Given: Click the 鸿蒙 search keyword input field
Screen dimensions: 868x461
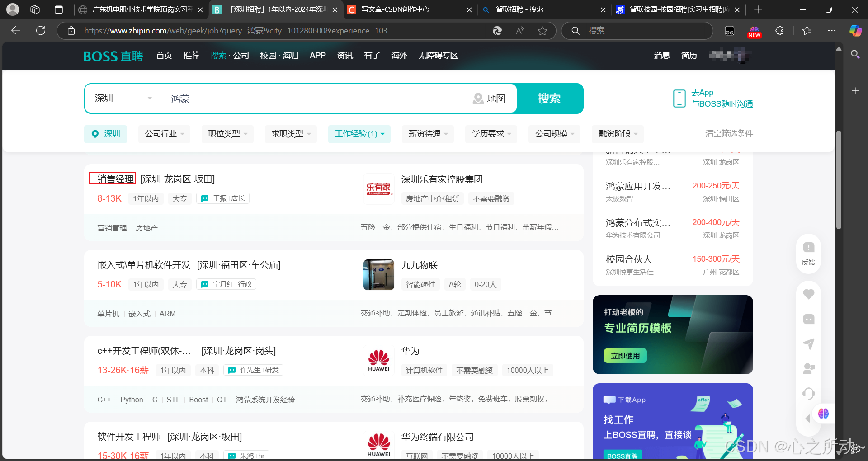Looking at the screenshot, I should point(316,99).
